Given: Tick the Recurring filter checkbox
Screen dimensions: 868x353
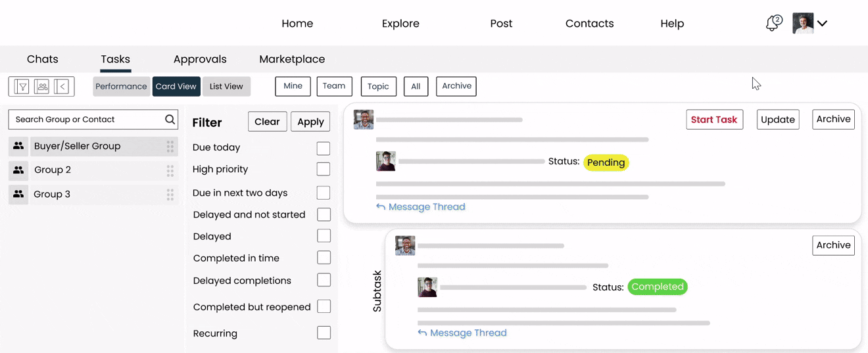Looking at the screenshot, I should 324,333.
